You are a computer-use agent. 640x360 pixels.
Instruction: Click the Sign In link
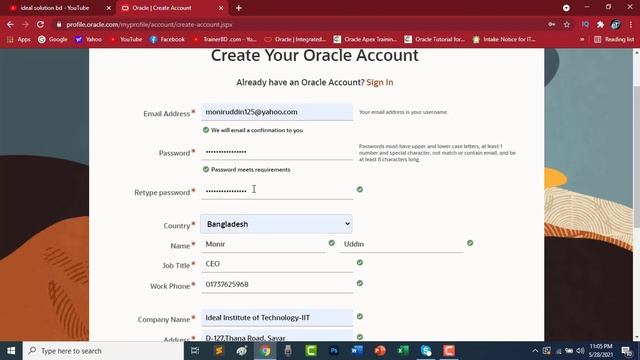(x=380, y=82)
